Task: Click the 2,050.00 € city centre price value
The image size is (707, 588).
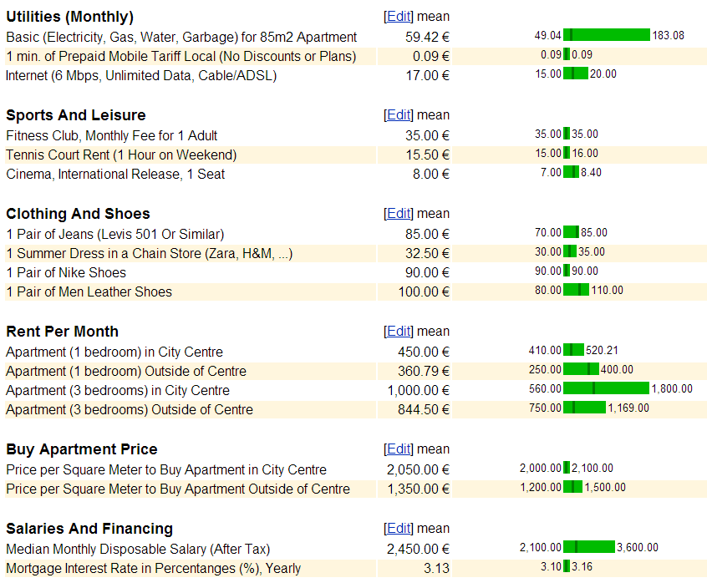Action: click(418, 470)
